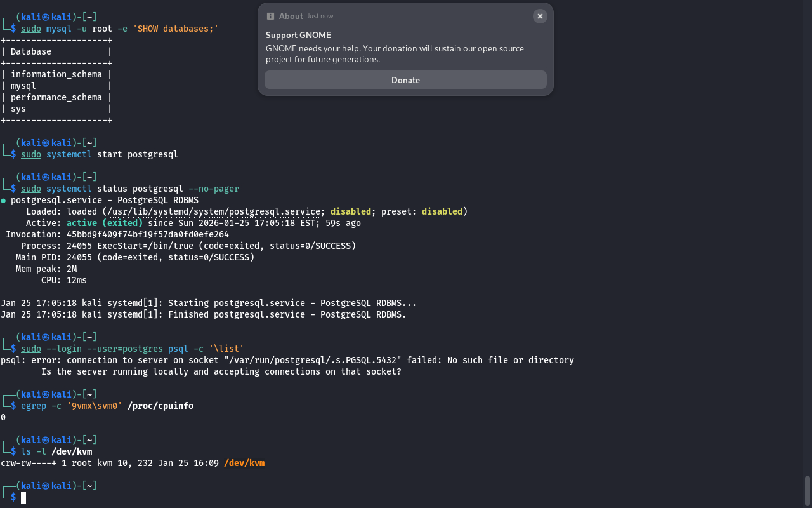Click the psql socket error message line

(x=287, y=360)
